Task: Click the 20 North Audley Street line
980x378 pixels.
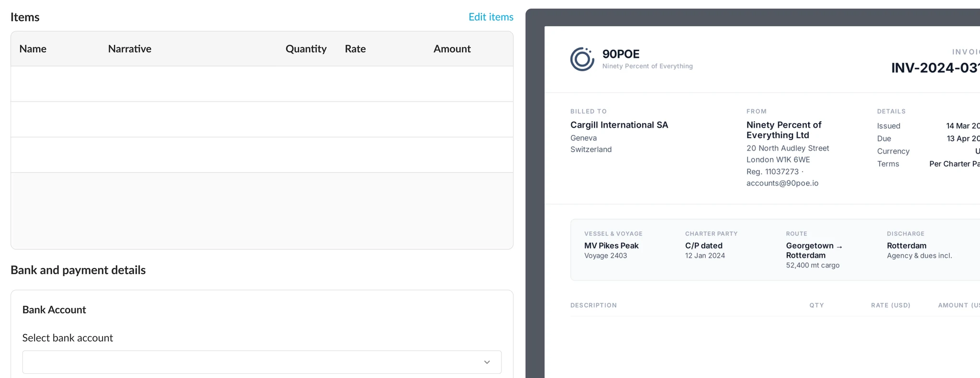Action: [x=788, y=148]
